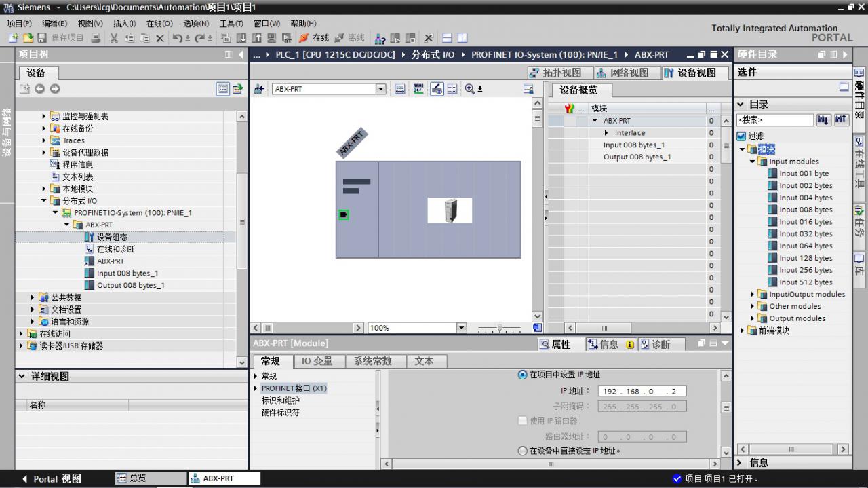This screenshot has width=868, height=488.
Task: Click the go to network view icon
Action: (258, 89)
